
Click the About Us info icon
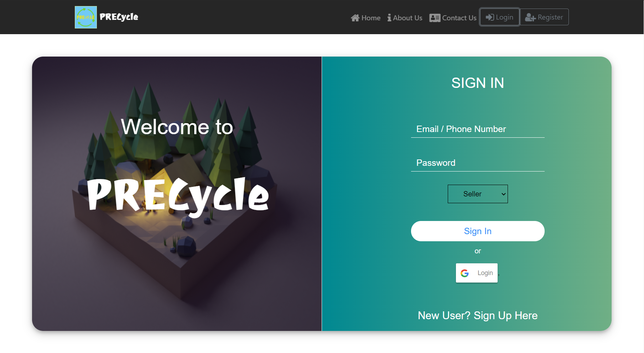(x=389, y=18)
